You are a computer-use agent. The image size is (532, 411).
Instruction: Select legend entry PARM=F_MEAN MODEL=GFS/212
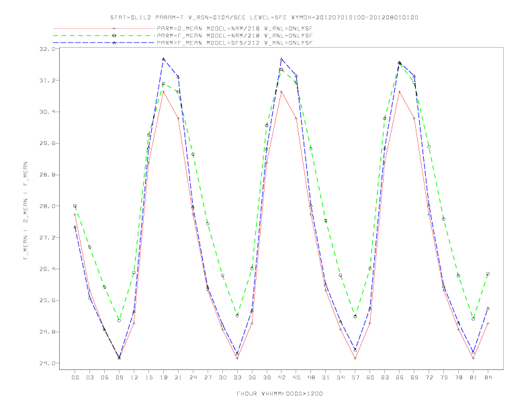[234, 43]
